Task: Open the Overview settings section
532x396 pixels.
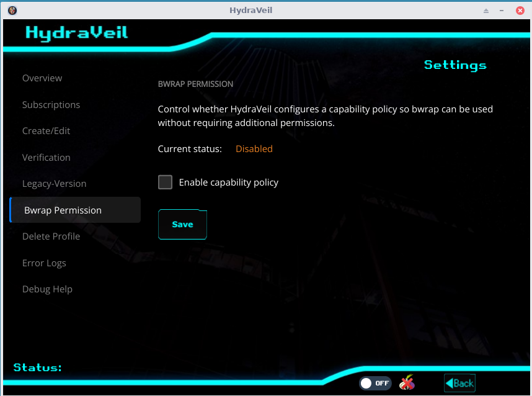Action: click(42, 78)
